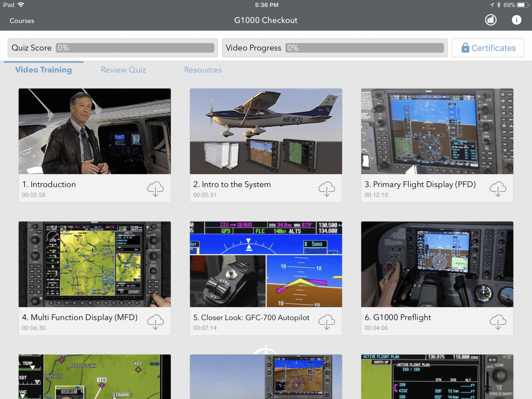Open course statistics with the chart icon
Viewport: 532px width, 399px height.
[491, 20]
